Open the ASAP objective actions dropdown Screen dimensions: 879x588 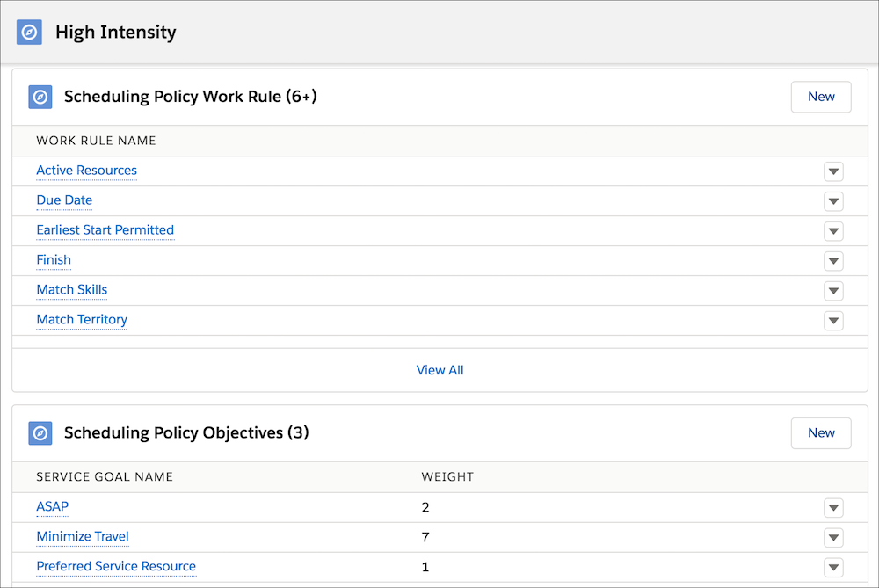pyautogui.click(x=833, y=507)
